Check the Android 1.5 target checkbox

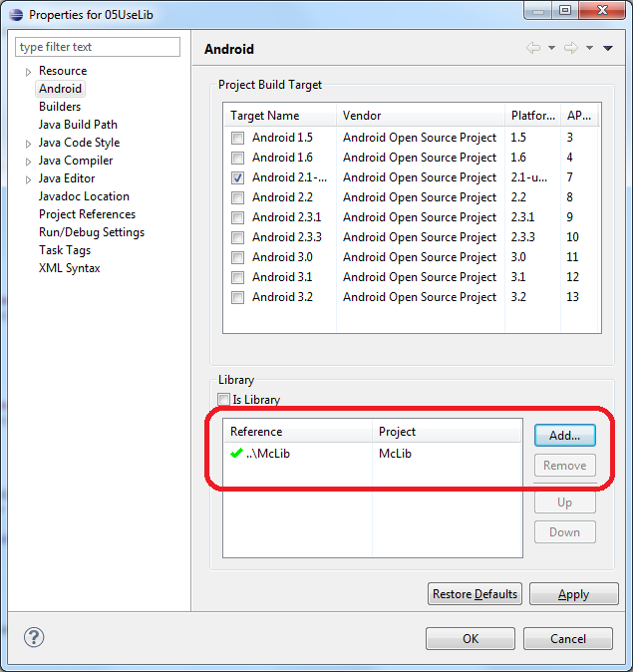coord(237,138)
